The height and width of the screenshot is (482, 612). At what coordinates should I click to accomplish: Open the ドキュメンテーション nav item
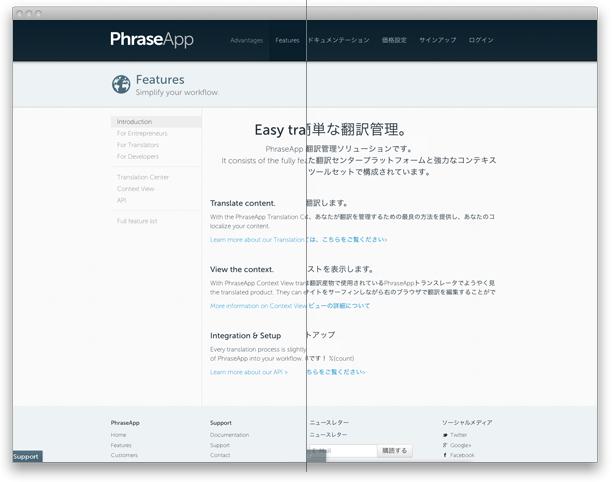[x=339, y=40]
